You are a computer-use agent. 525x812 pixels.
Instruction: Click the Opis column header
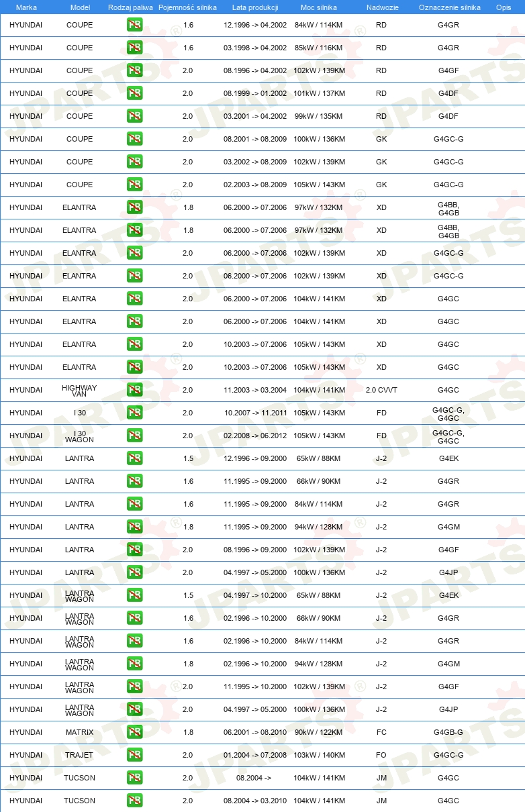[x=504, y=7]
